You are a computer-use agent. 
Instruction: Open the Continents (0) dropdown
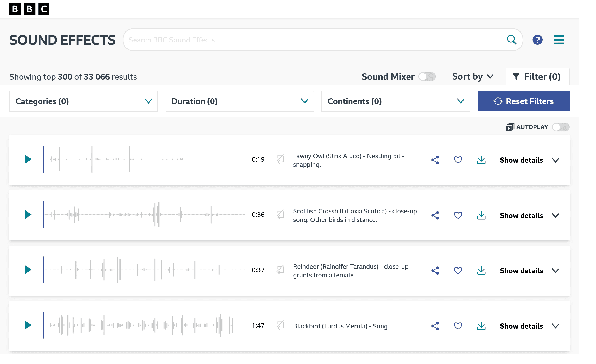(396, 101)
